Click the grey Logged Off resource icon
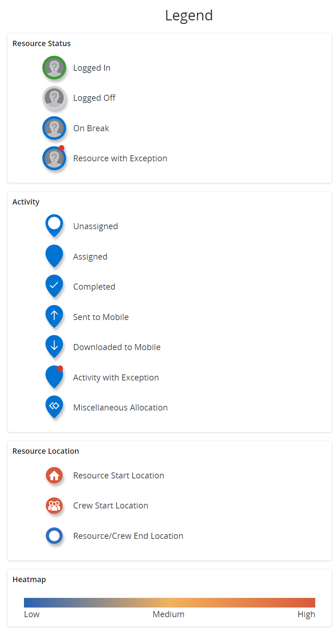Screen dimensions: 336x644 tap(54, 98)
